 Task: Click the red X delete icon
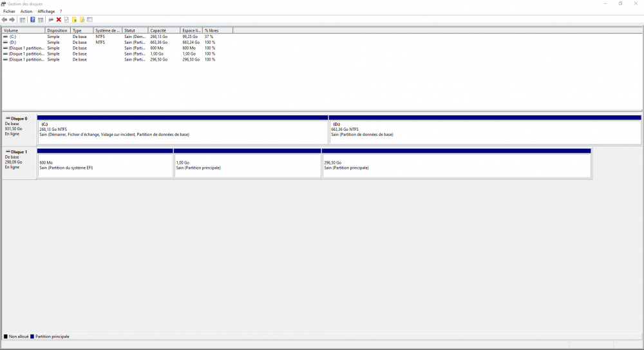pos(59,19)
